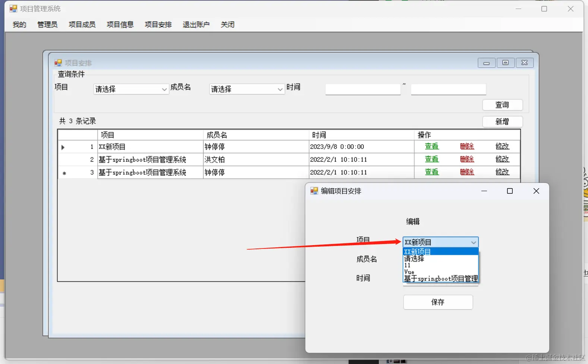The height and width of the screenshot is (364, 588).
Task: Open the 项目信息 menu
Action: (120, 25)
